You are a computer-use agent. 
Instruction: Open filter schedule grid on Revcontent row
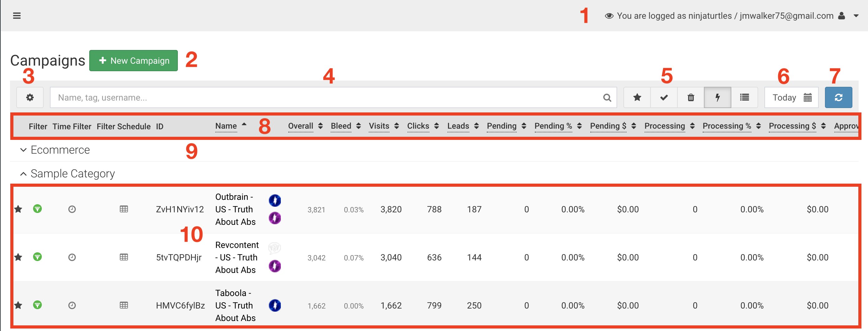[x=124, y=257]
